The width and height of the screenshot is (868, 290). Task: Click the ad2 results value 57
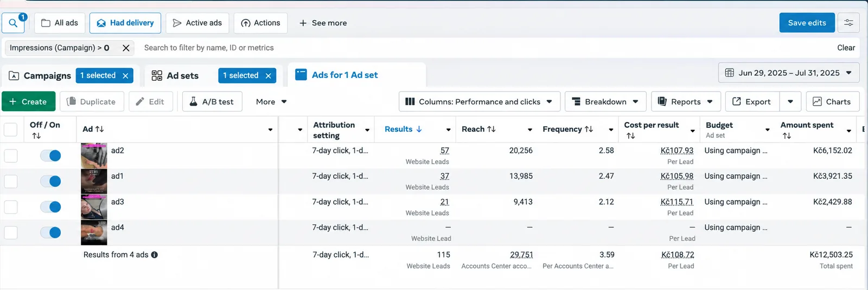tap(445, 151)
